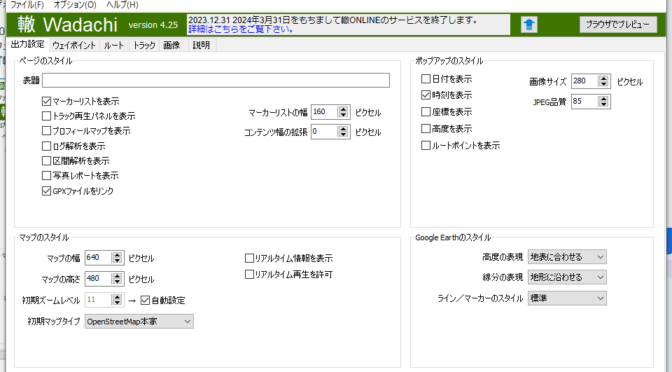Click the JPEG品質 value field 85
Screen dimensions: 672x372
pos(585,102)
